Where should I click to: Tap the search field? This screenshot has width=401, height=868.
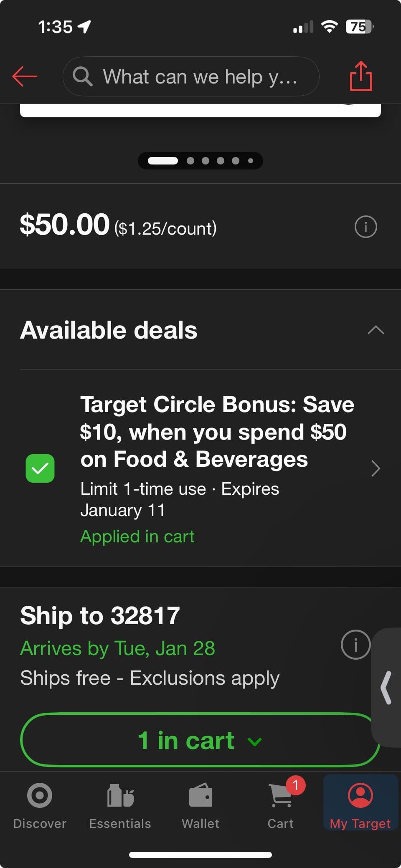(200, 76)
